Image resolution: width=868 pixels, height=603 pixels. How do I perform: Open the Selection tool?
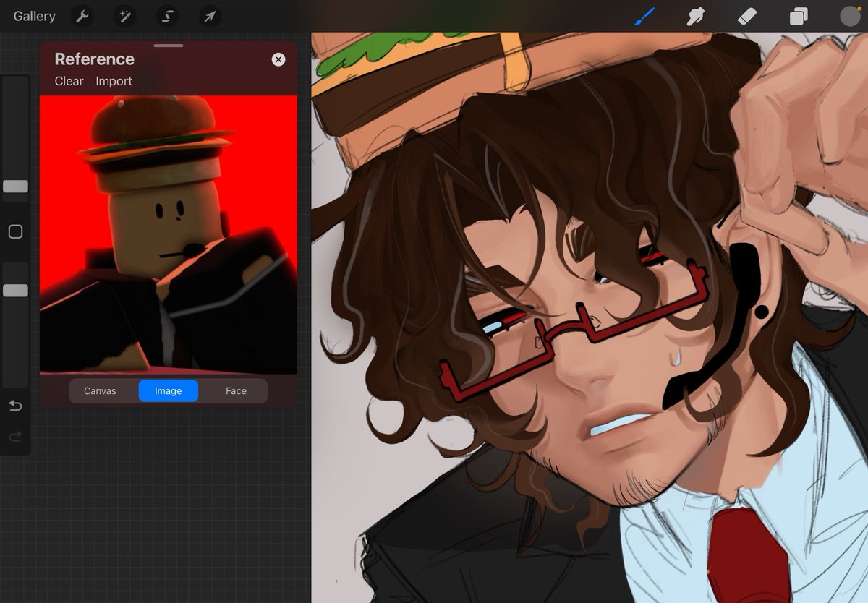tap(168, 16)
